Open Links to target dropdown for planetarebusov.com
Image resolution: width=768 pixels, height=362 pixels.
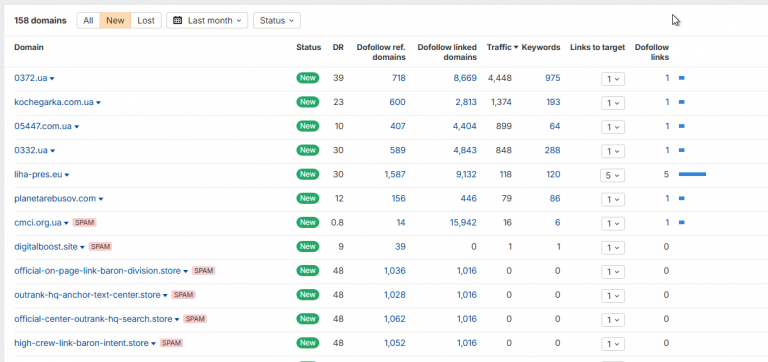[613, 199]
